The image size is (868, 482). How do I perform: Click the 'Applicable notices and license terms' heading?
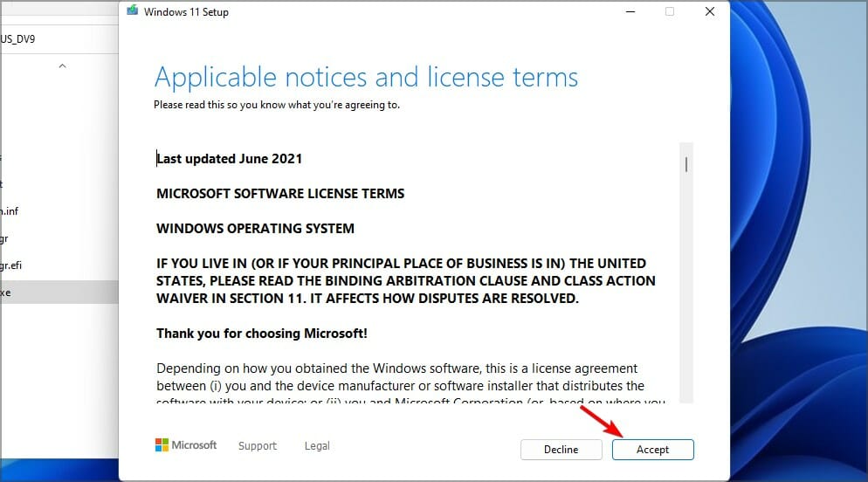pos(366,77)
